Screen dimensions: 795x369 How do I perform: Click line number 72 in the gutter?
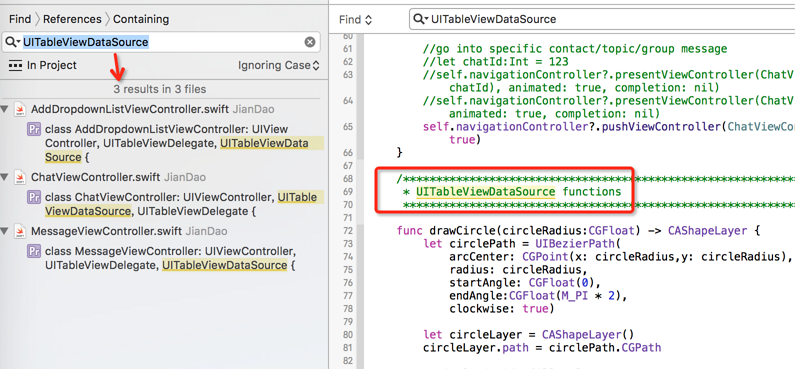[347, 231]
